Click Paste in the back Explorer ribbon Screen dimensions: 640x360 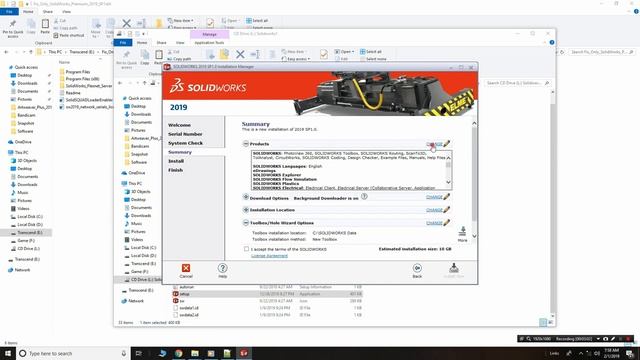pos(45,27)
